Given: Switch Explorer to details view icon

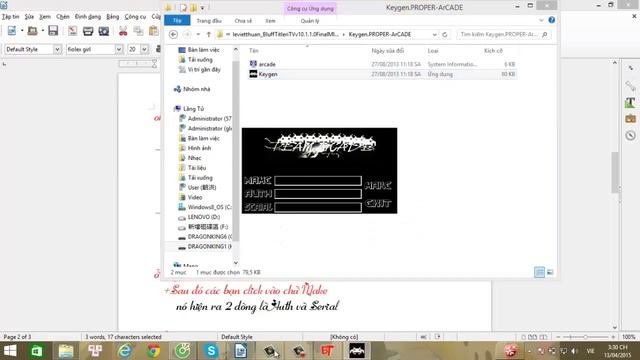Looking at the screenshot, I should point(539,272).
